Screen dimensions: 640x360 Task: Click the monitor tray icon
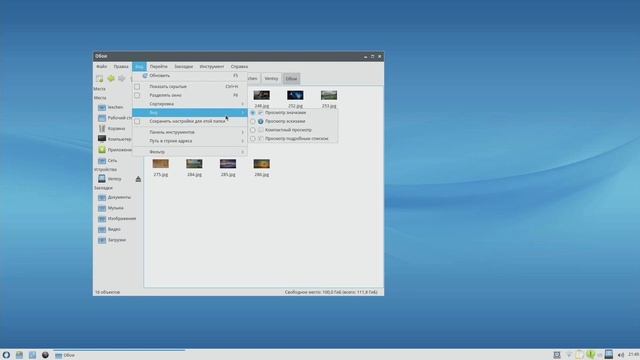(x=557, y=355)
